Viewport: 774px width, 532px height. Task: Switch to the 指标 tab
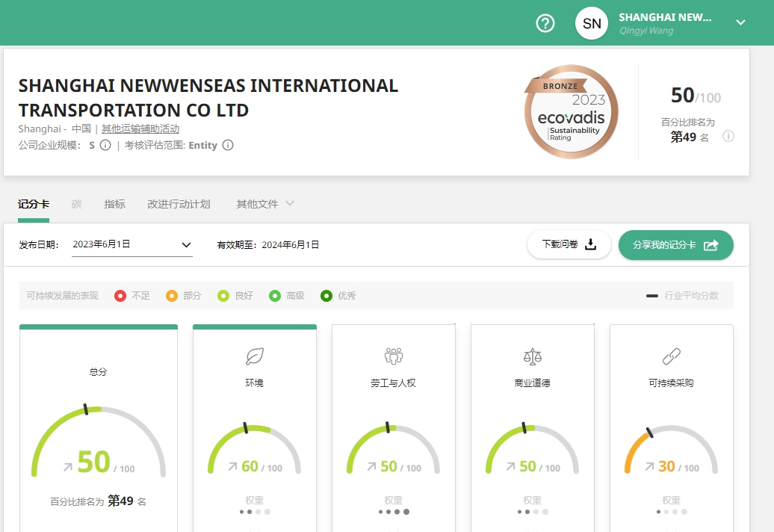point(114,204)
